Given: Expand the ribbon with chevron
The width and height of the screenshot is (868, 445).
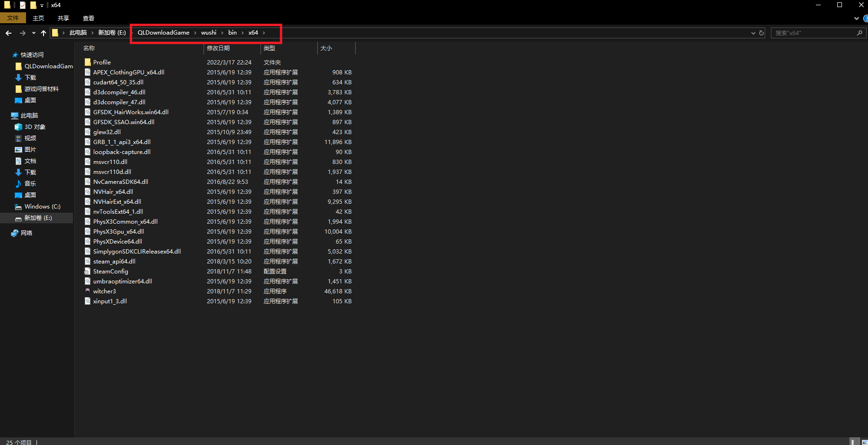Looking at the screenshot, I should 856,18.
